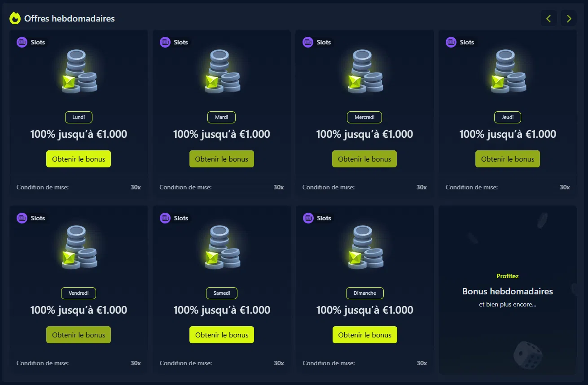This screenshot has width=588, height=385.
Task: Get the Lundi bonus
Action: (79, 159)
